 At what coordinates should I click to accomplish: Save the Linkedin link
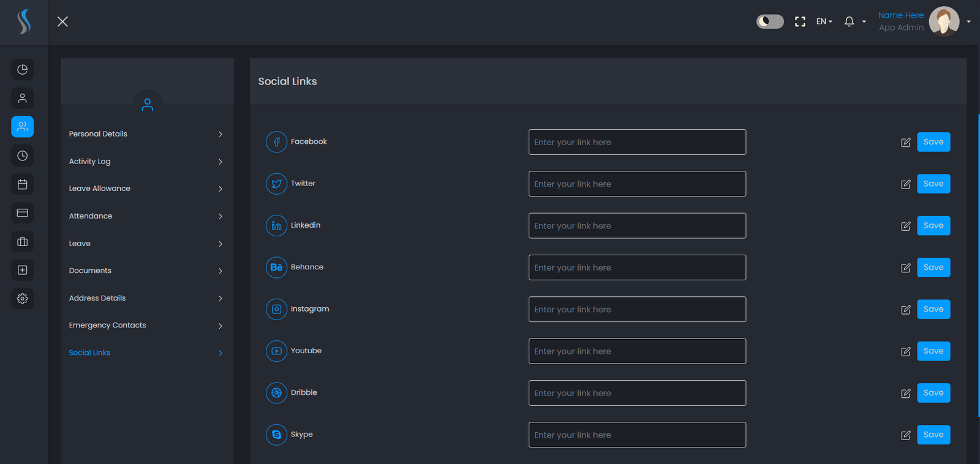(933, 226)
